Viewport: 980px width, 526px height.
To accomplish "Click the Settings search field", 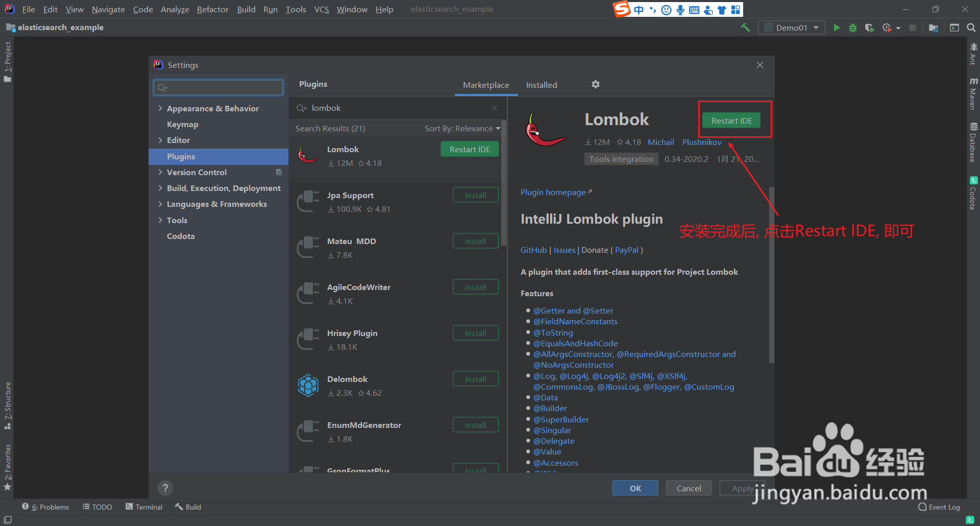I will [x=218, y=87].
